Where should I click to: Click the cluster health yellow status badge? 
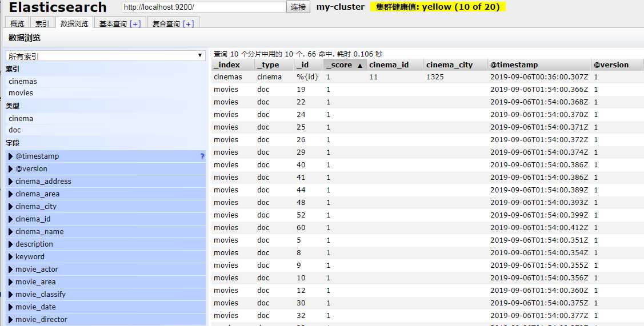[x=438, y=7]
